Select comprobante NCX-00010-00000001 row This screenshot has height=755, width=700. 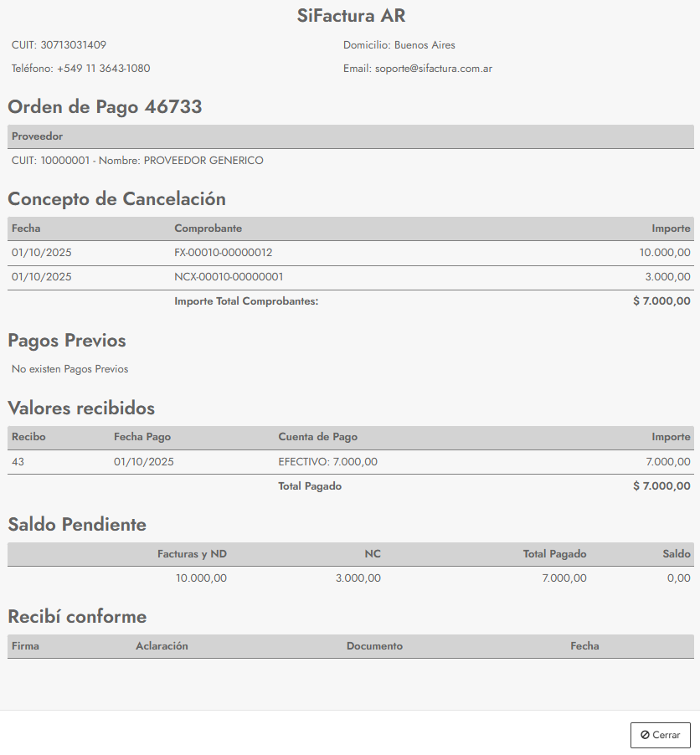(x=229, y=277)
